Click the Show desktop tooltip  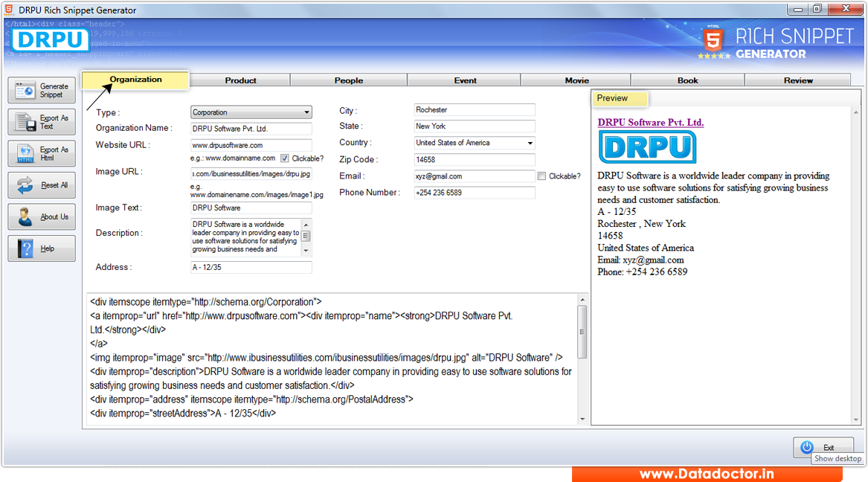click(838, 459)
